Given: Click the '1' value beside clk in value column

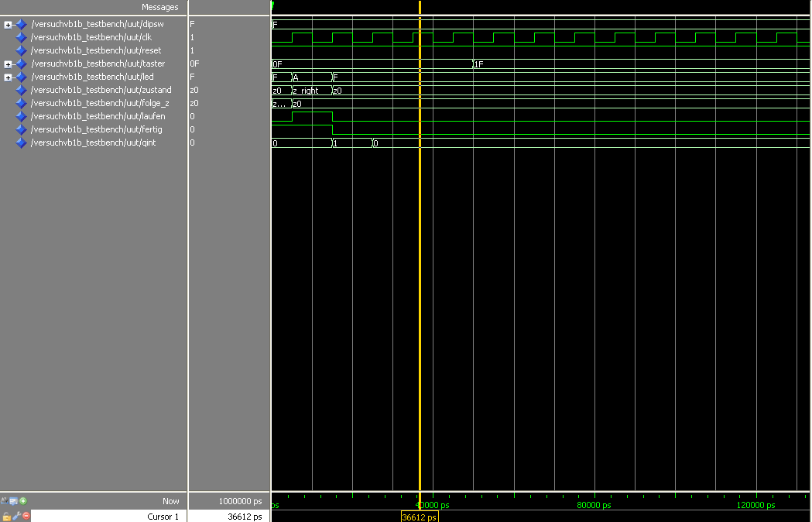Looking at the screenshot, I should (x=192, y=37).
